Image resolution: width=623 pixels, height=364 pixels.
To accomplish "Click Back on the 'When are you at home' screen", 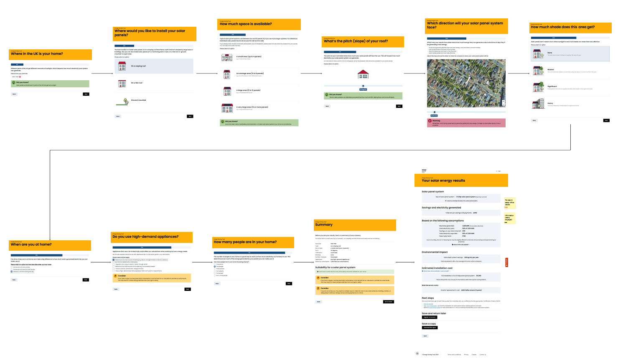I will coord(14,280).
